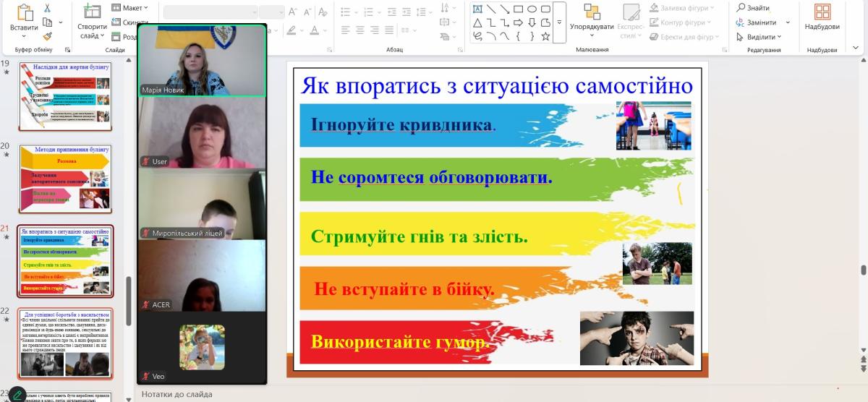This screenshot has width=868, height=402.
Task: Click the green annotation pen icon
Action: click(16, 395)
